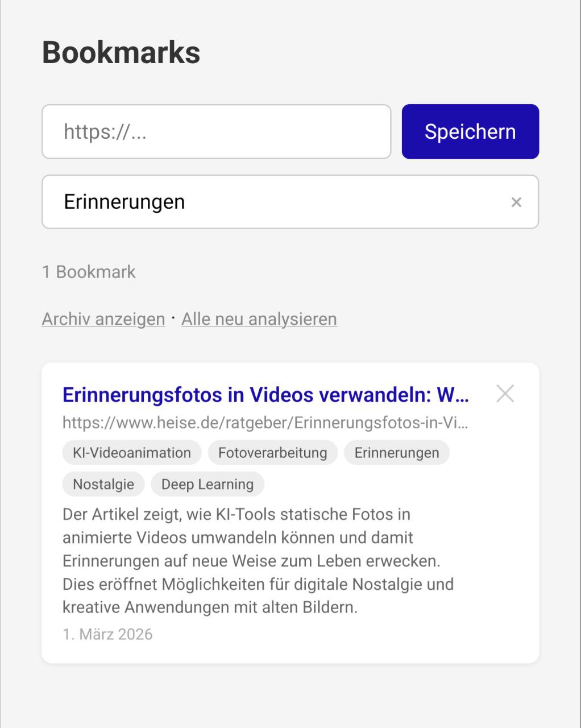Select the Deep Learning tag
Viewport: 581px width, 728px height.
[208, 483]
